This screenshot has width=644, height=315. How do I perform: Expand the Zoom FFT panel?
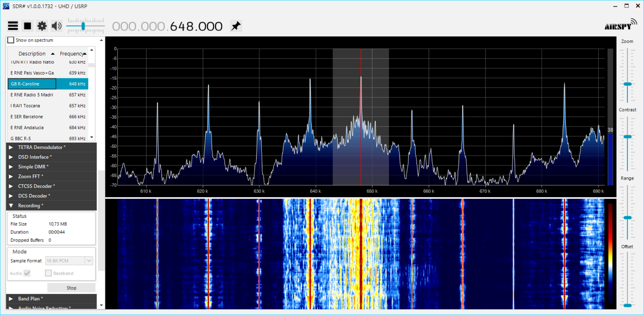point(51,176)
